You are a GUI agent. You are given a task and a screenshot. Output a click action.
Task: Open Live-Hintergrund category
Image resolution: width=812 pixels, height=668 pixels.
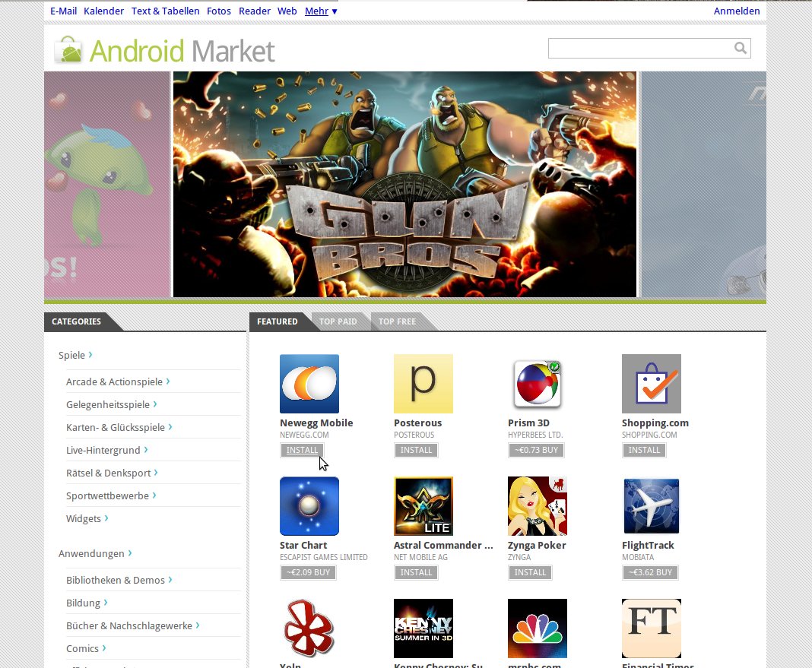106,450
